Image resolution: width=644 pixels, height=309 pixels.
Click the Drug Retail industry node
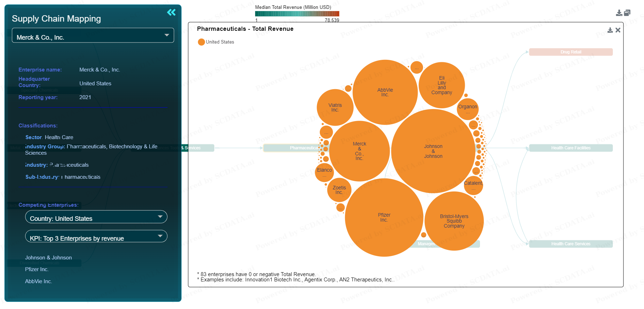[570, 52]
